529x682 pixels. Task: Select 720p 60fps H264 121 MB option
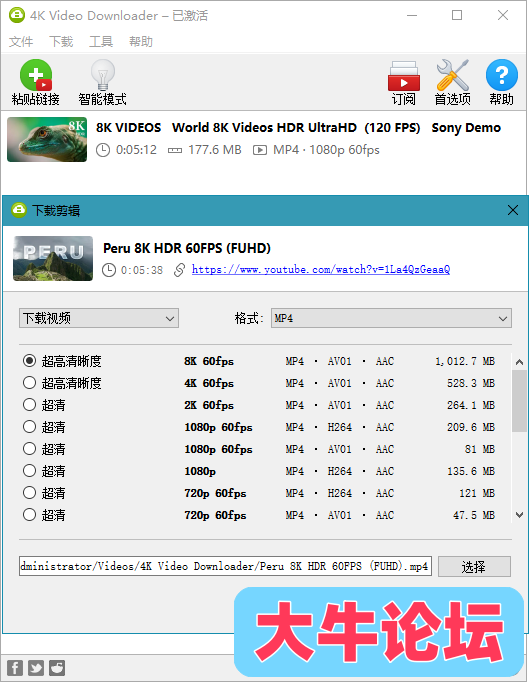pyautogui.click(x=29, y=493)
